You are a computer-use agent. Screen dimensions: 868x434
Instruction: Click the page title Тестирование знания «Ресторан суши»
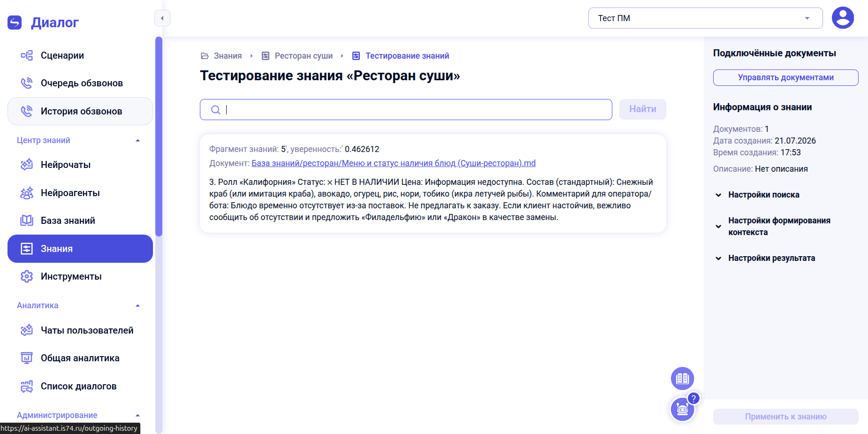330,76
